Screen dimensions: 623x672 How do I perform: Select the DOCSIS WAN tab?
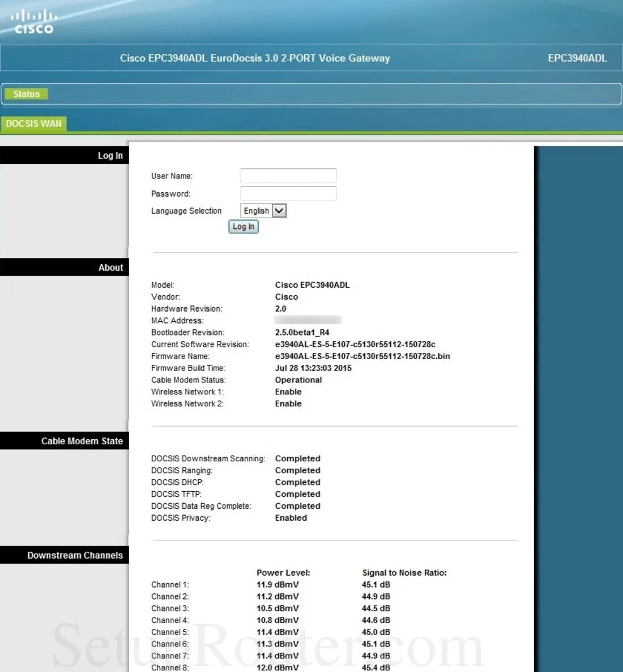pos(33,124)
